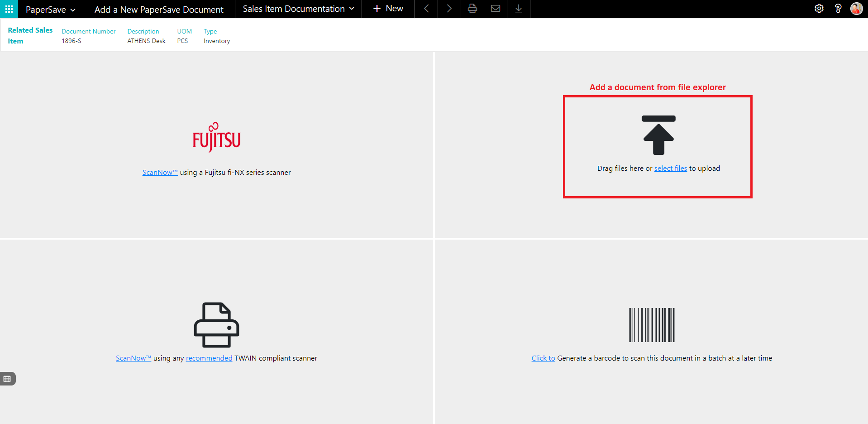Click the email envelope icon
Screen dimensions: 868x424
(496, 9)
